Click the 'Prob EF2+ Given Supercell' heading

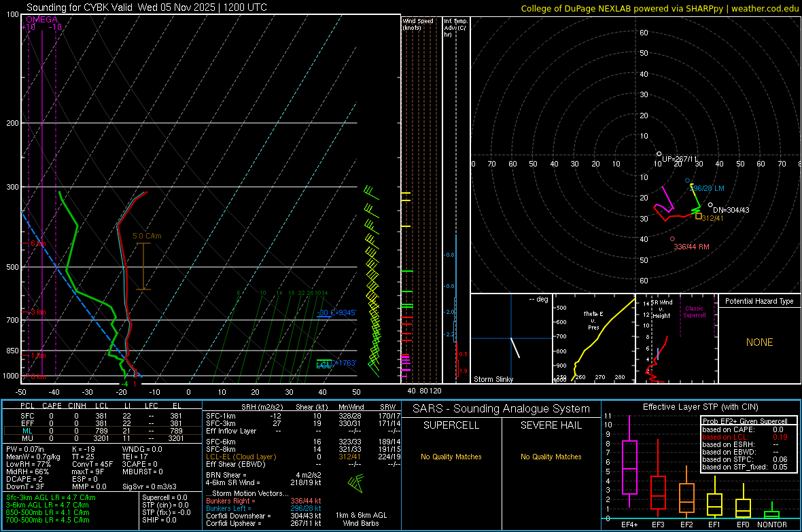(x=744, y=421)
